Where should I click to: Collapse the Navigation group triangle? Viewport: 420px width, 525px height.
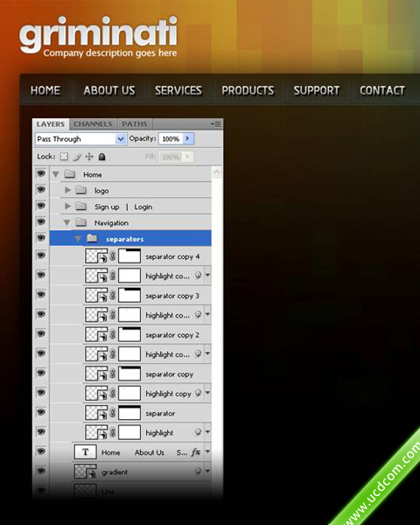tap(67, 222)
